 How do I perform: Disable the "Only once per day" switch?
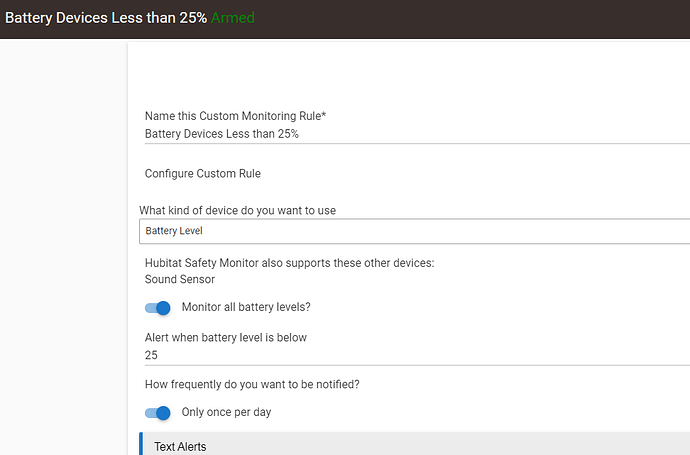click(158, 412)
